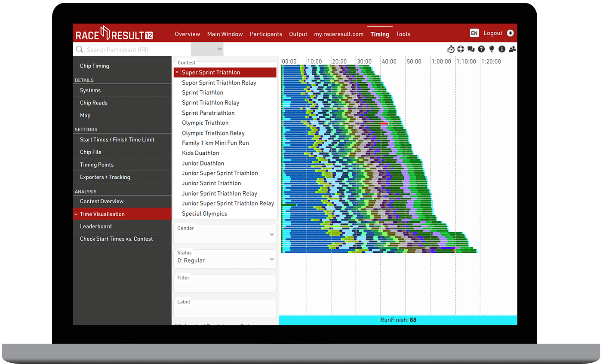Click the info circle icon
603x364 pixels.
502,49
